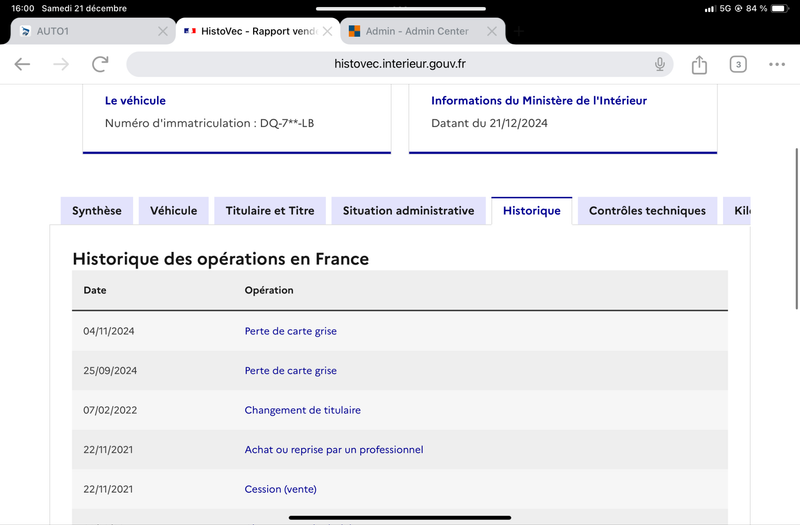Click the date 04/11/2024
The width and height of the screenshot is (800, 525).
[109, 331]
